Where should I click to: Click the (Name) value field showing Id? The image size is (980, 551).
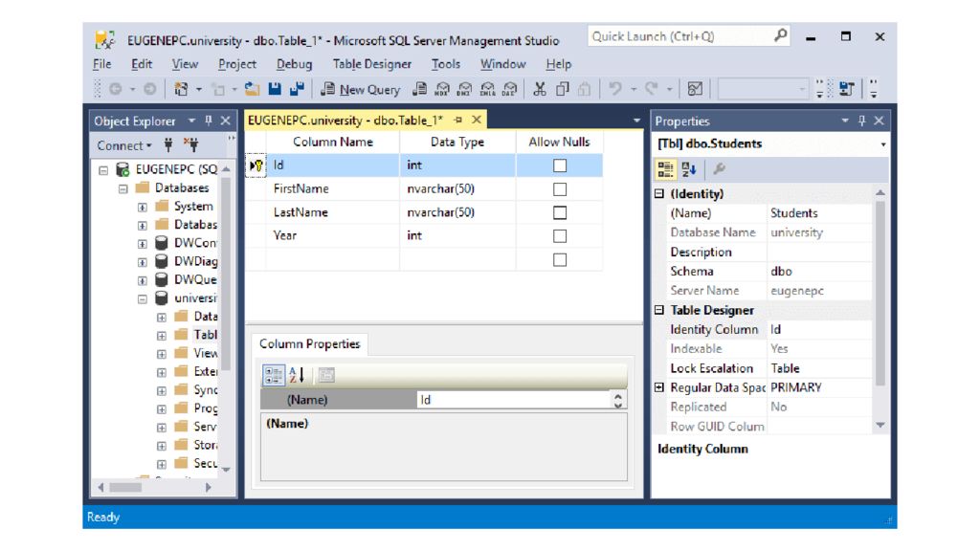click(x=513, y=400)
